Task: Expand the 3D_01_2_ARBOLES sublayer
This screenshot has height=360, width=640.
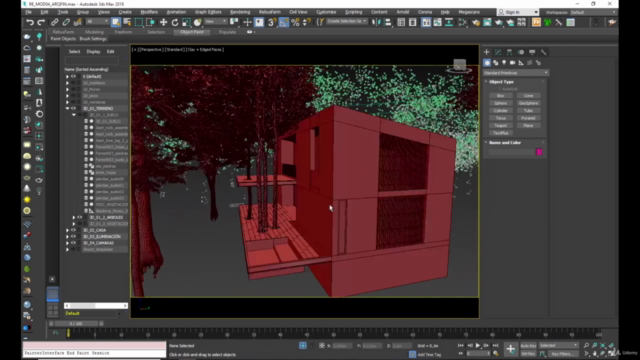Action: point(74,218)
